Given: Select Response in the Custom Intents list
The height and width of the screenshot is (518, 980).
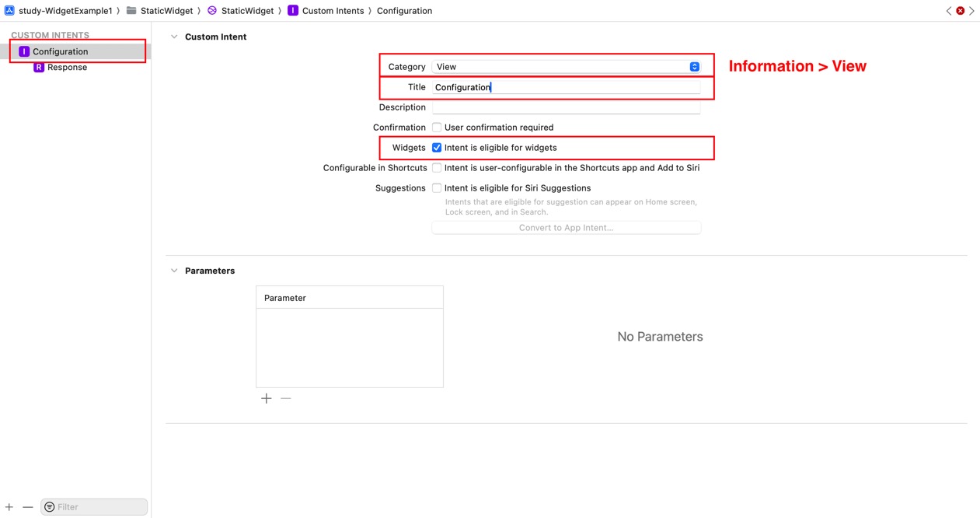Looking at the screenshot, I should coord(67,68).
